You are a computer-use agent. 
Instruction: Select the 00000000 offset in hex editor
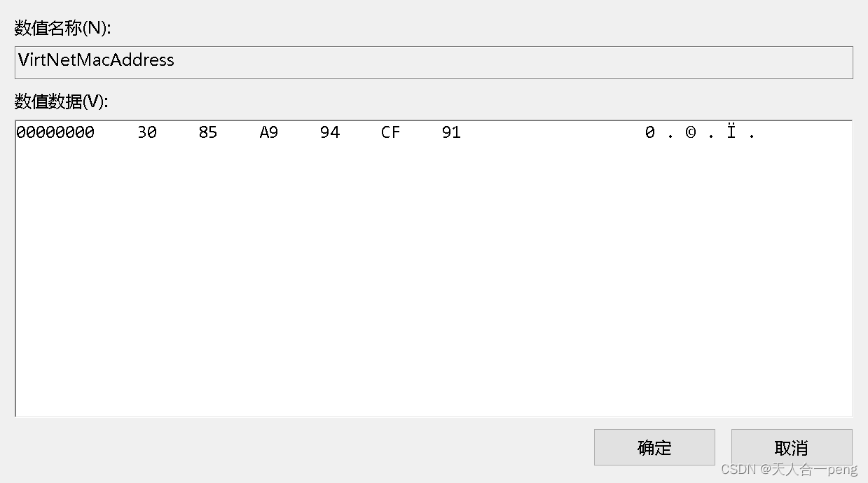[55, 132]
